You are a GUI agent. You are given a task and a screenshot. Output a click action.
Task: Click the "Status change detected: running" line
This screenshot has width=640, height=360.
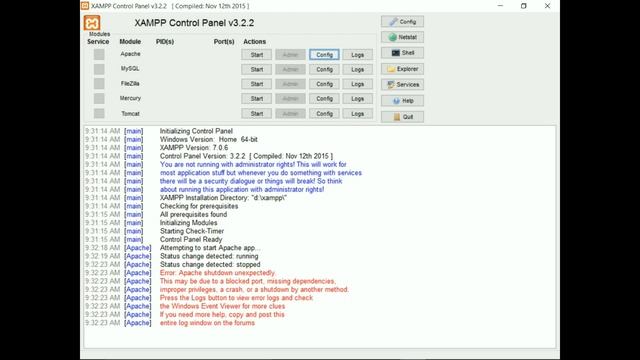209,256
